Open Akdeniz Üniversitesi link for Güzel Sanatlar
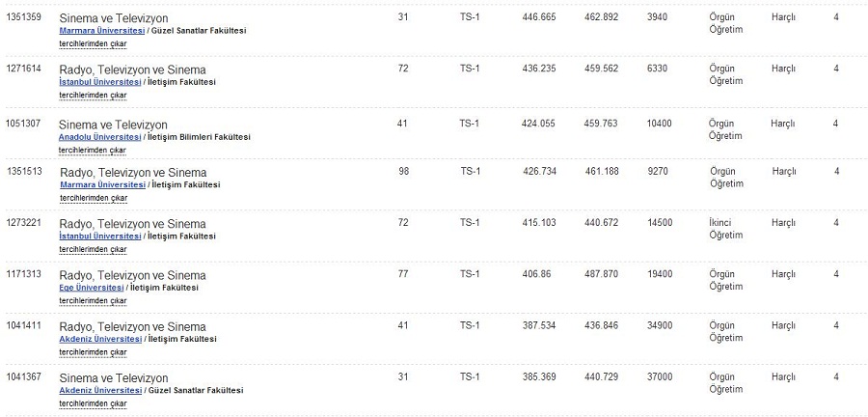 coord(100,390)
